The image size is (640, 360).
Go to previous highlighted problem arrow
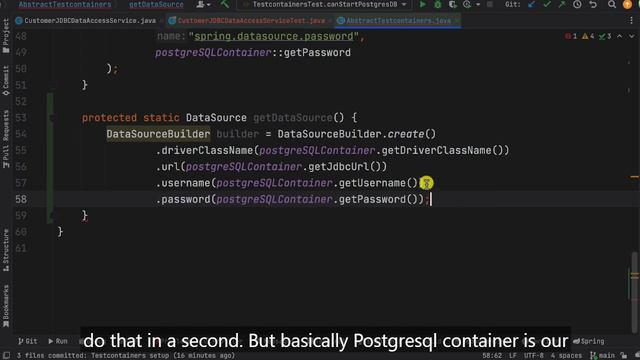620,36
